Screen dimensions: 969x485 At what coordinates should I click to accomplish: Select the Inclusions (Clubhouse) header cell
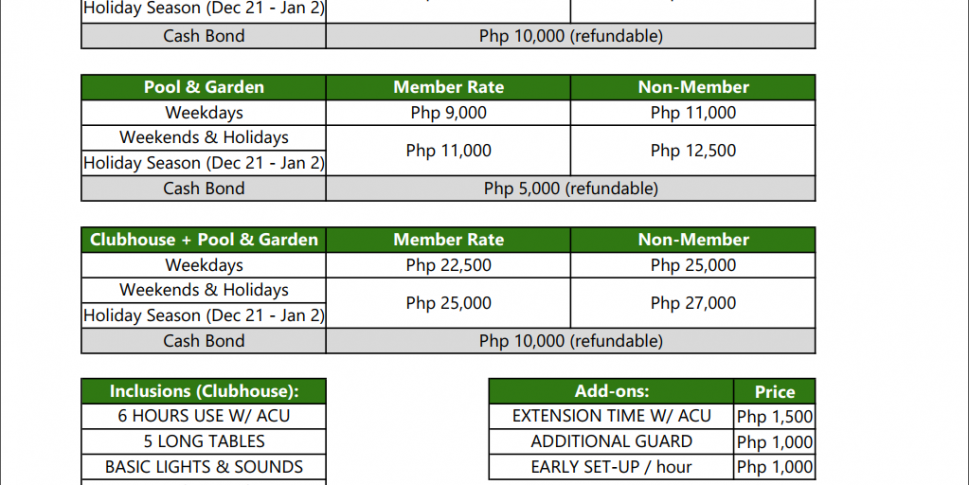pos(204,391)
